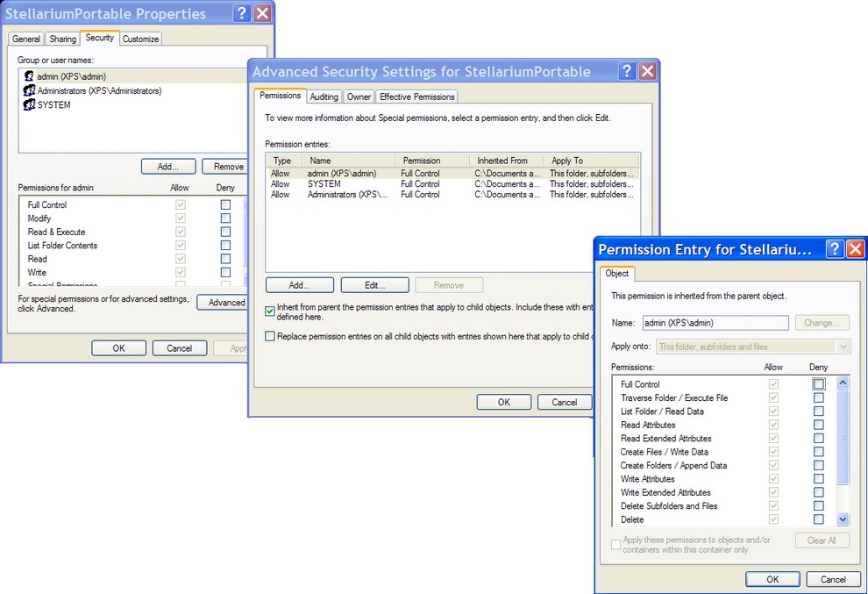This screenshot has width=868, height=594.
Task: Click OK in Permission Entry dialog
Action: click(772, 579)
